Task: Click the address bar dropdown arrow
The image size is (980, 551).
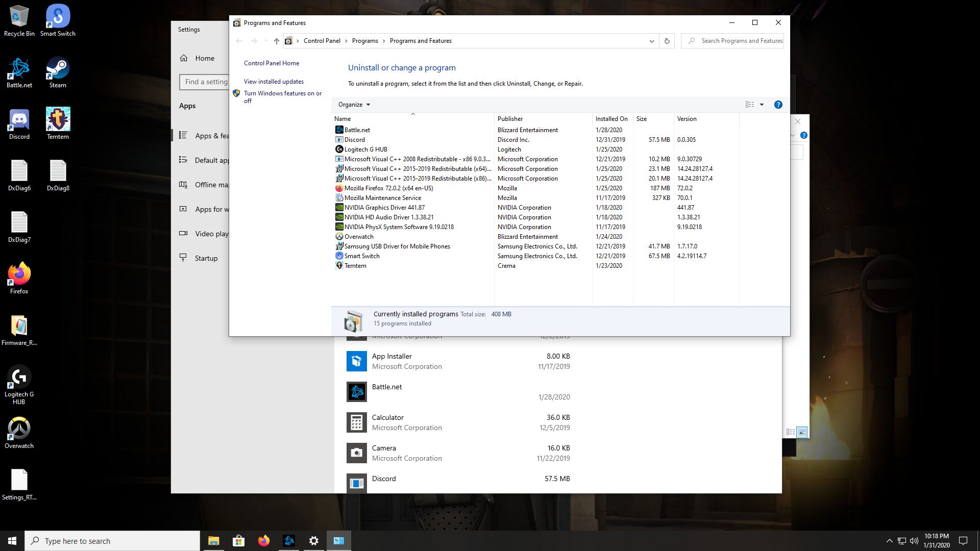Action: [651, 40]
